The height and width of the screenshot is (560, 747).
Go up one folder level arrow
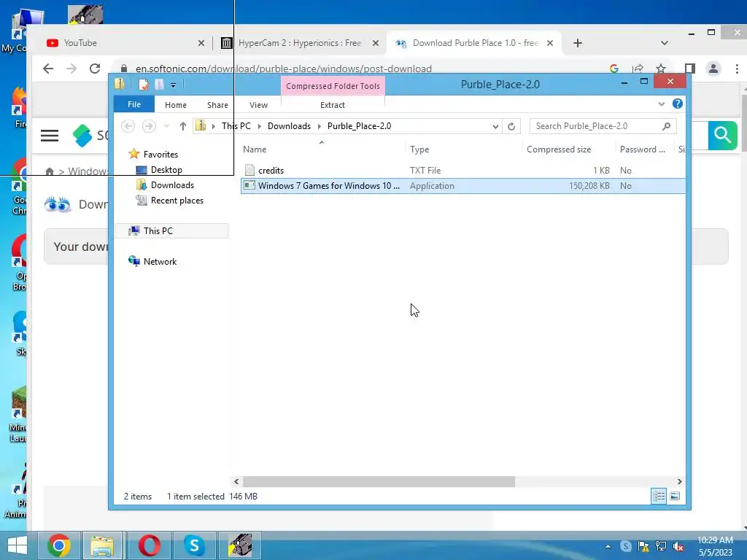click(x=183, y=126)
